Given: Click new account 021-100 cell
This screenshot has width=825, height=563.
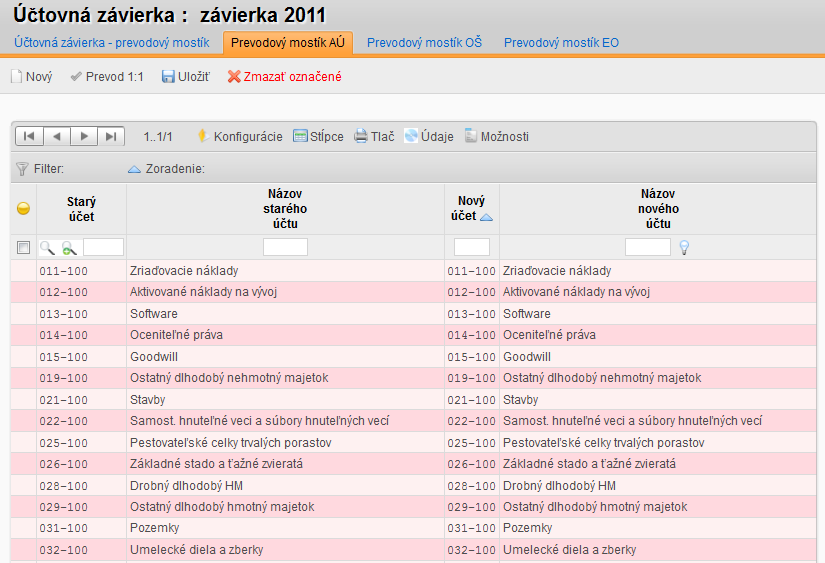Looking at the screenshot, I should click(x=471, y=400).
